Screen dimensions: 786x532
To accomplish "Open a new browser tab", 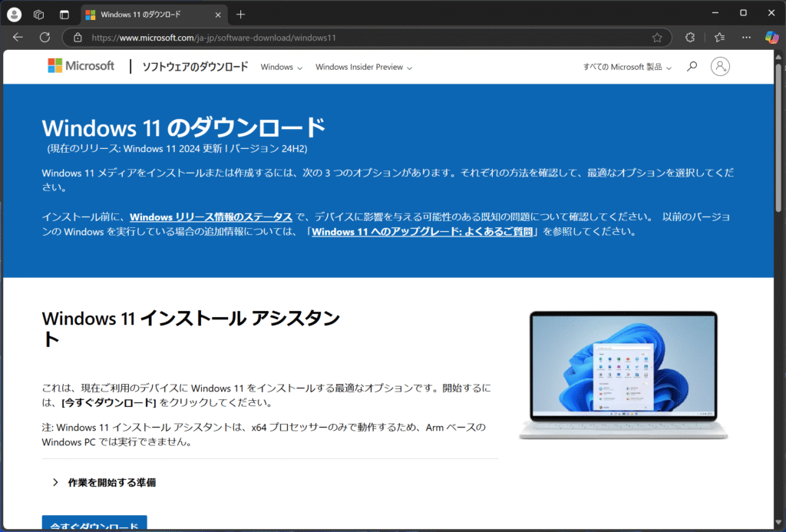I will (x=240, y=15).
